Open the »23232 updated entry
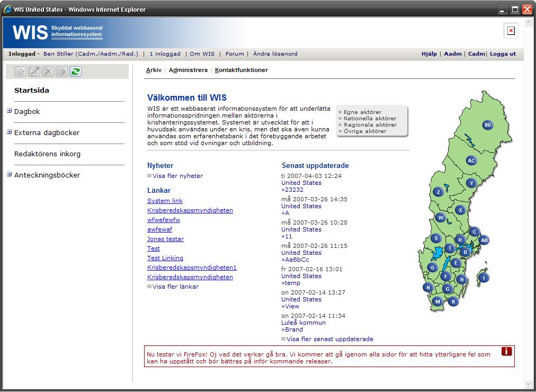Viewport: 536px width, 392px height. 292,190
